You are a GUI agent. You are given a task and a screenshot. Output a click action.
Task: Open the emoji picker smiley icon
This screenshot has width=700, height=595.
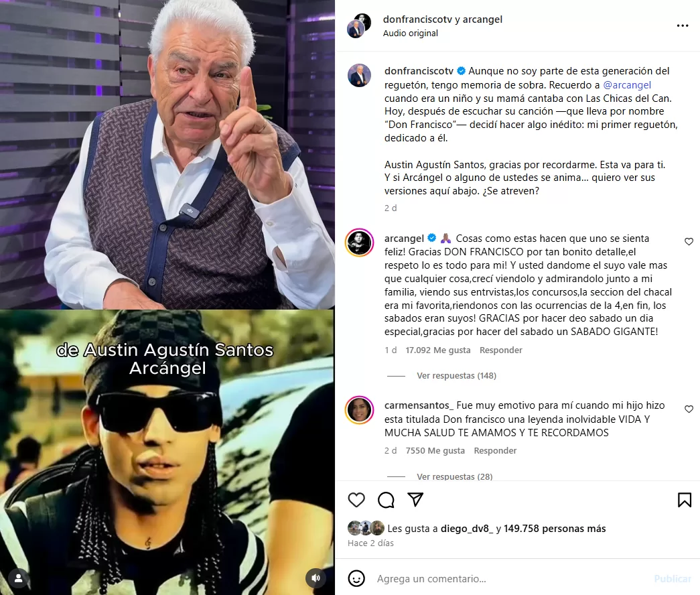356,578
